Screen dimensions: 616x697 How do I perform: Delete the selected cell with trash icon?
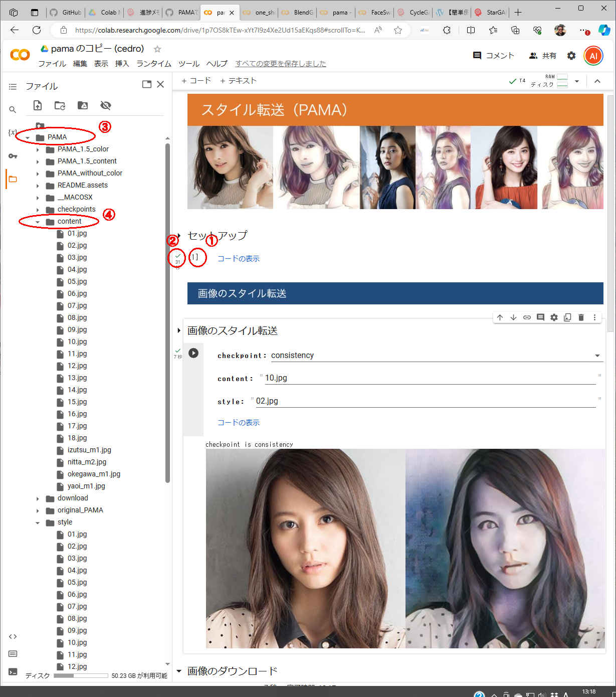point(581,317)
